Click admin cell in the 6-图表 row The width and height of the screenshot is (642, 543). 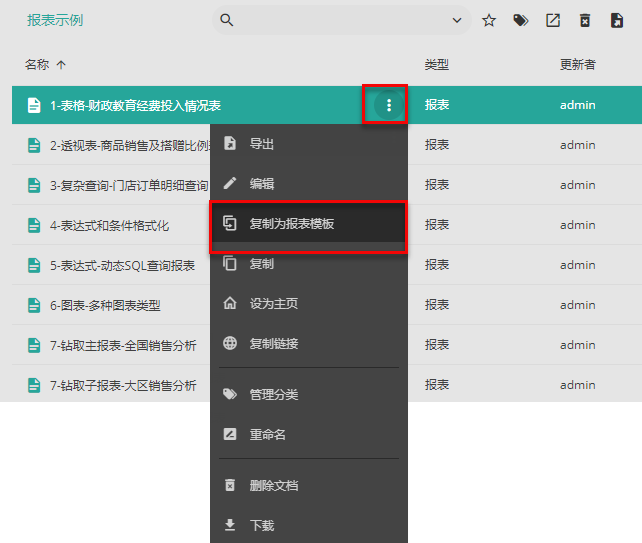pos(577,305)
